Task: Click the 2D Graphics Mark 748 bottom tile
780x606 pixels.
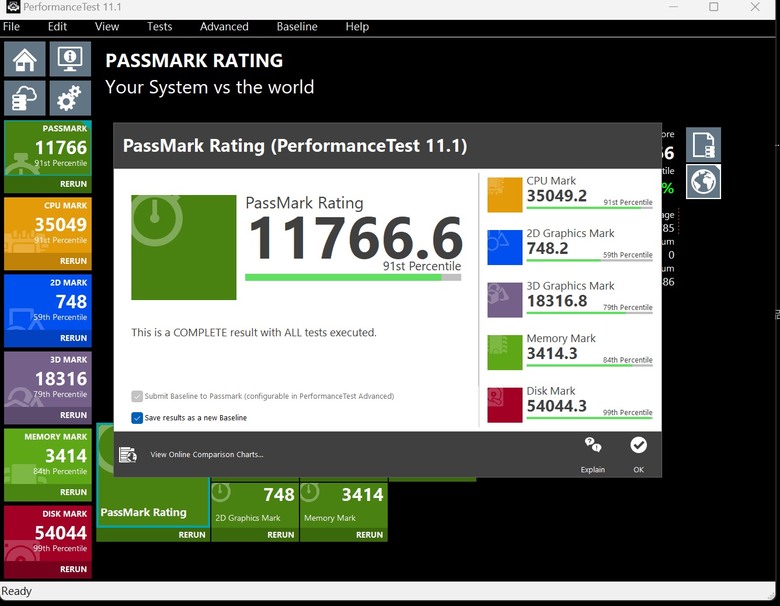Action: [x=255, y=505]
